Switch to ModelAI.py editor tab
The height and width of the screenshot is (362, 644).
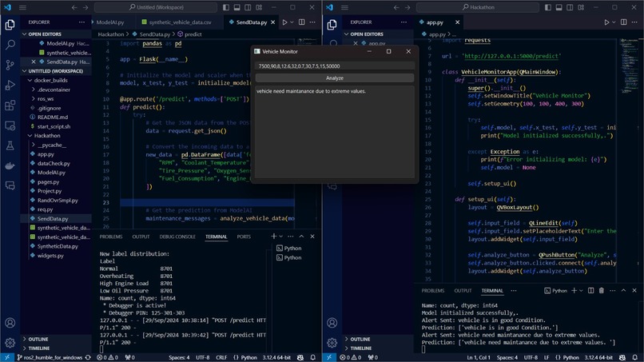point(109,22)
